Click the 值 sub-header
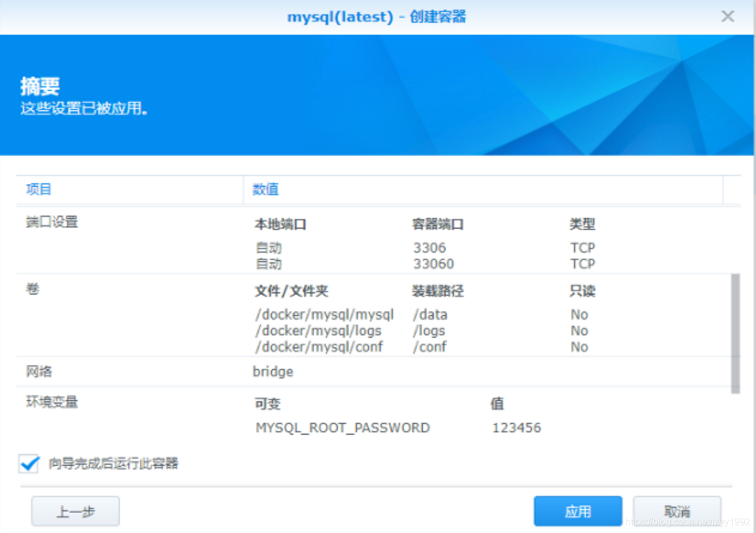 (497, 404)
